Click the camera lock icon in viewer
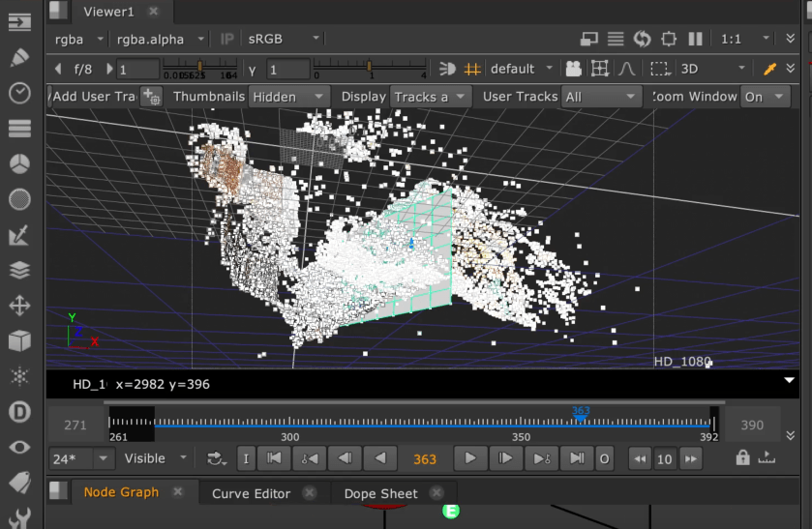The height and width of the screenshot is (529, 812). tap(574, 69)
